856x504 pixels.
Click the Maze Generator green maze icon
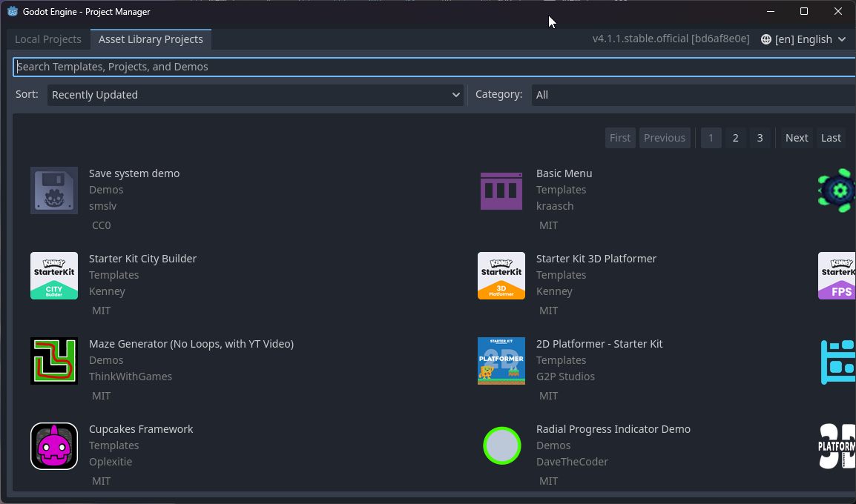point(53,360)
